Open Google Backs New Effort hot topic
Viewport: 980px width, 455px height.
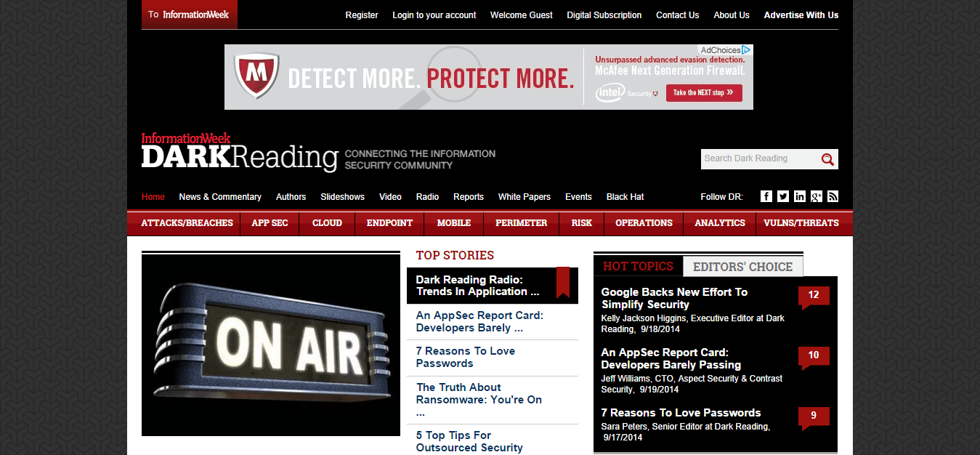(x=674, y=298)
